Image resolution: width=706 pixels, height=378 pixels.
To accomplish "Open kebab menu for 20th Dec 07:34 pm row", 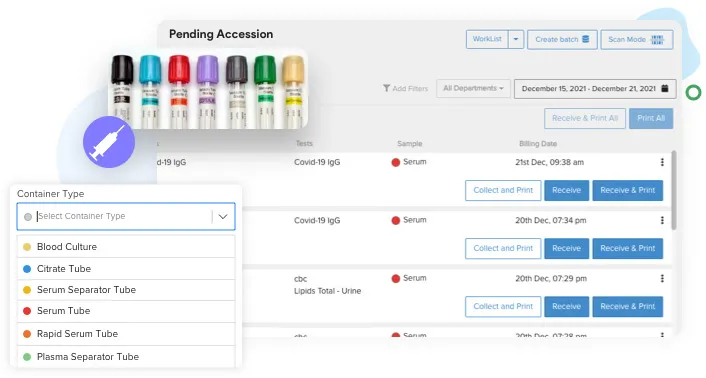I will tap(662, 220).
